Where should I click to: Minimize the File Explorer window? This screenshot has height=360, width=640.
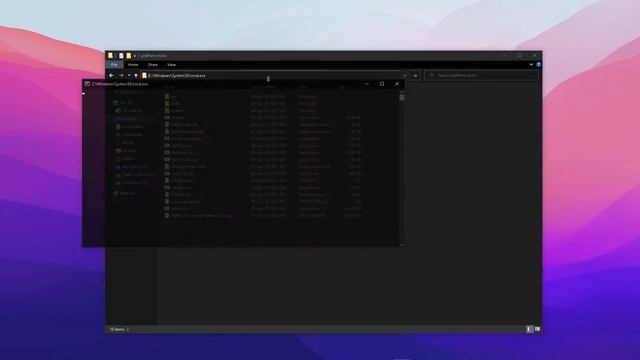click(x=504, y=56)
